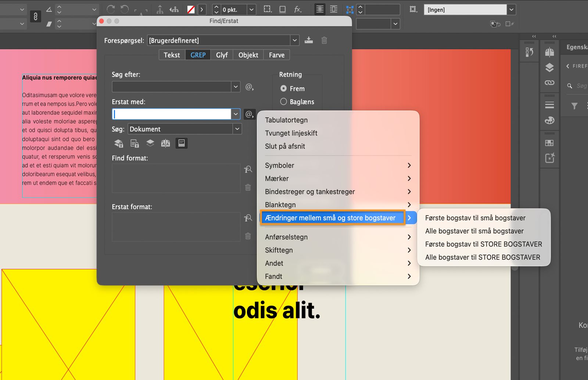Click the rotate 90° clockwise icon
Viewport: 588px width, 380px height.
pos(111,9)
